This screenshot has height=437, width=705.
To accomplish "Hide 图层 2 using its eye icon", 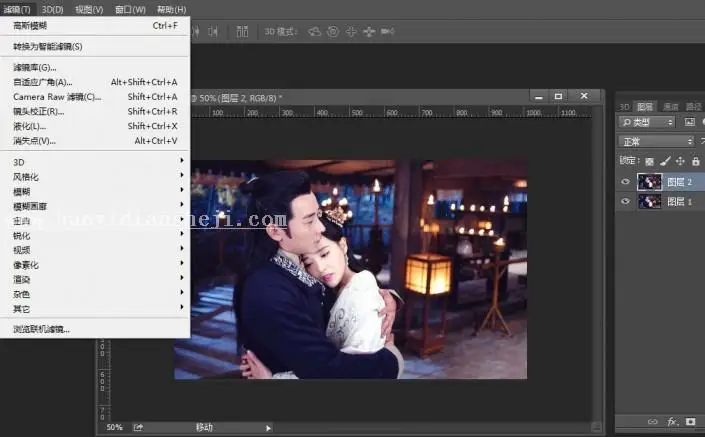I will [625, 182].
